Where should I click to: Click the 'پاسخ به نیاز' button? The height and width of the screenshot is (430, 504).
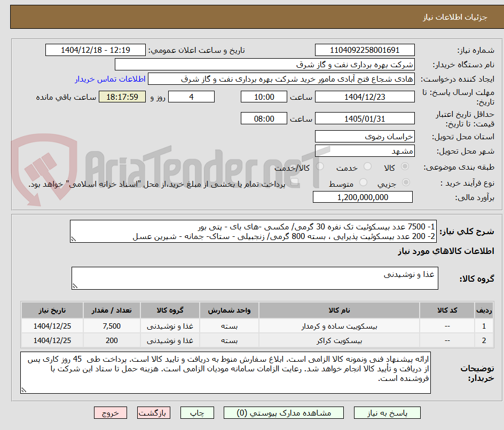387,413
